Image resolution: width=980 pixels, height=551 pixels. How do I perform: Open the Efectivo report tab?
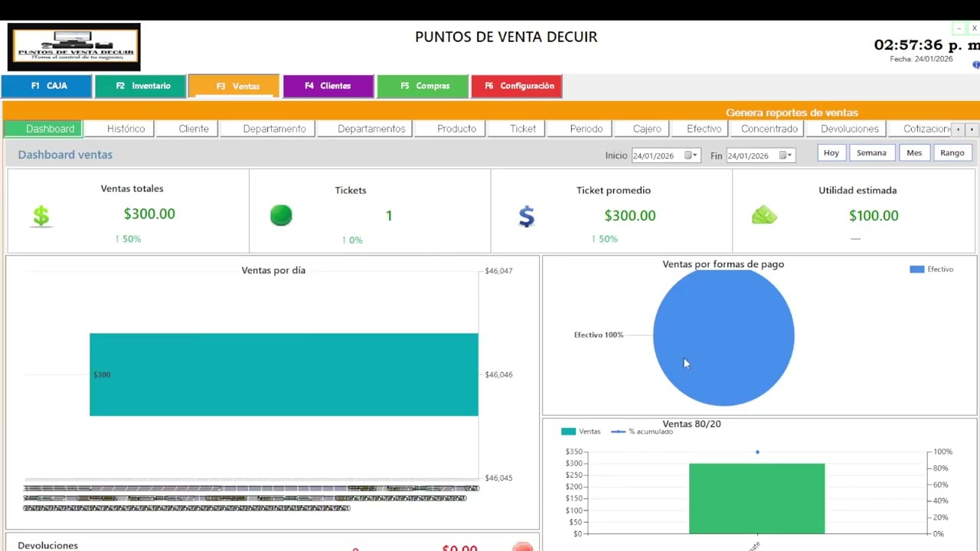click(x=698, y=129)
